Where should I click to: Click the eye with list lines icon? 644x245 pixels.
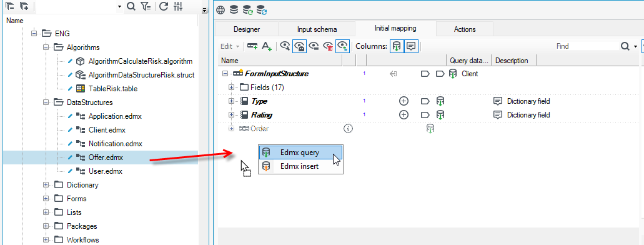tap(314, 46)
